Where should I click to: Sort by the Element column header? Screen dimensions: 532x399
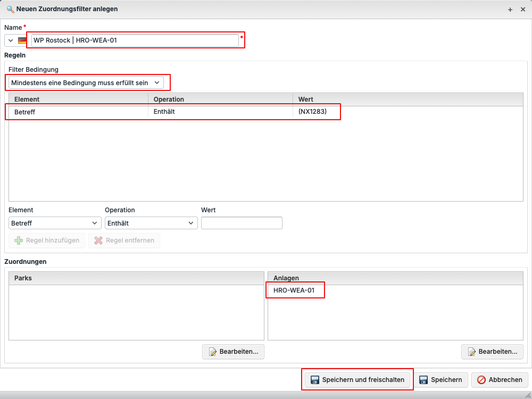pos(78,99)
